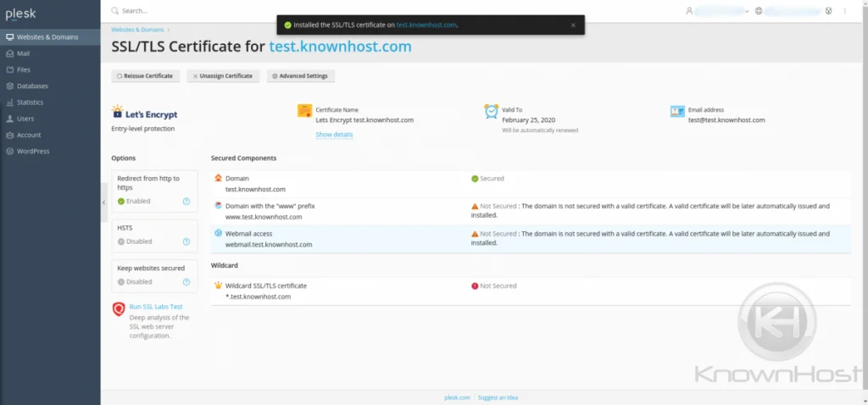Collapse sidebar using left arrow handle
Screen dimensions: 868x405
pyautogui.click(x=103, y=202)
